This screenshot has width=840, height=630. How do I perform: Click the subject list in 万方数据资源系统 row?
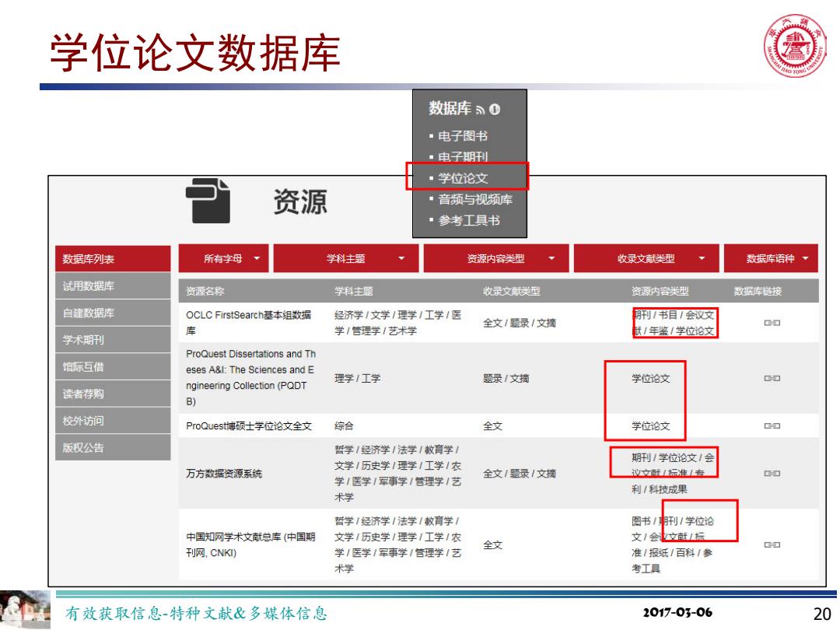[397, 474]
